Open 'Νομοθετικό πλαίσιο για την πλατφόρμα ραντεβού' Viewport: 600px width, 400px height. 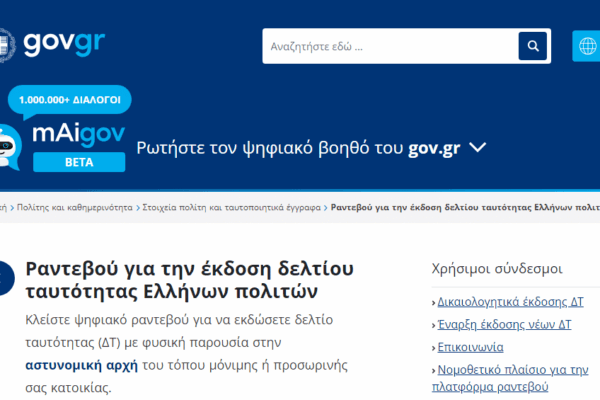point(511,378)
